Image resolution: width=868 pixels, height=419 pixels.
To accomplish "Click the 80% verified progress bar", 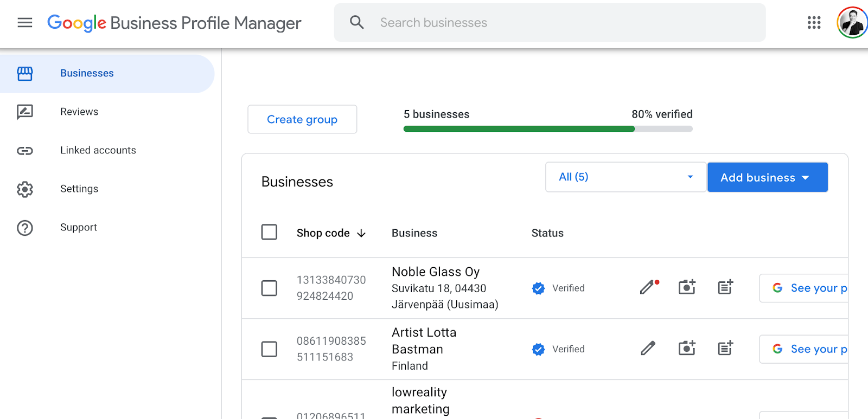I will (x=548, y=129).
